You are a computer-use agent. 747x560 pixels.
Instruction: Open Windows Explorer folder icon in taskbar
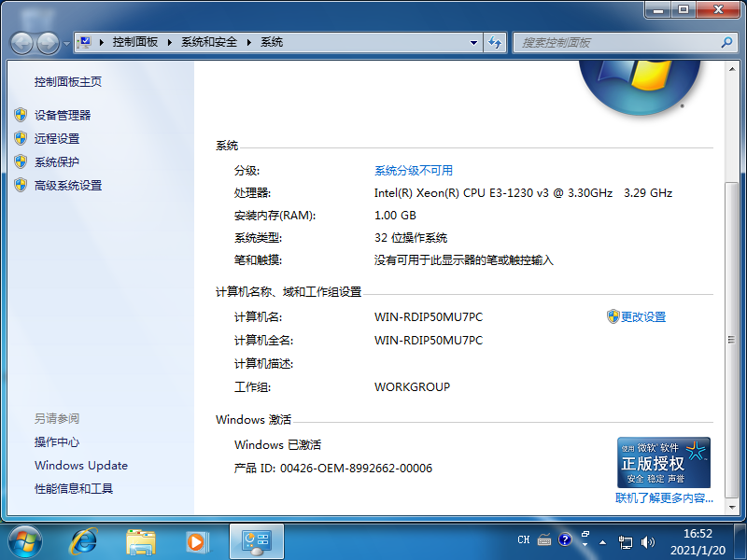click(x=141, y=540)
